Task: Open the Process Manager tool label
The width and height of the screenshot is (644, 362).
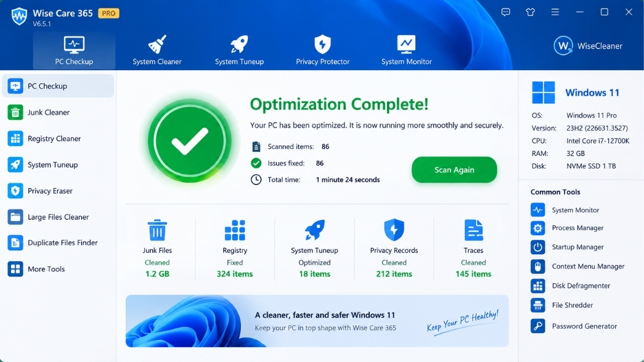Action: [577, 228]
